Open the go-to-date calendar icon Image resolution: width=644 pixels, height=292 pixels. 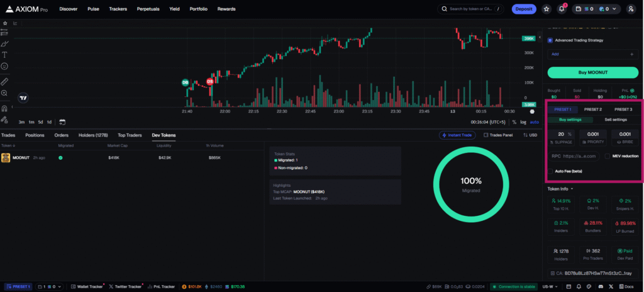pyautogui.click(x=62, y=121)
